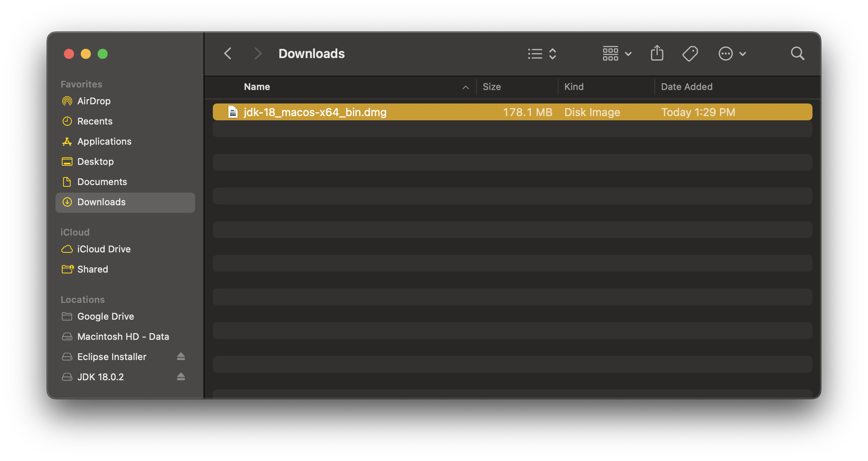The width and height of the screenshot is (868, 461).
Task: Go back with the left chevron
Action: point(228,53)
